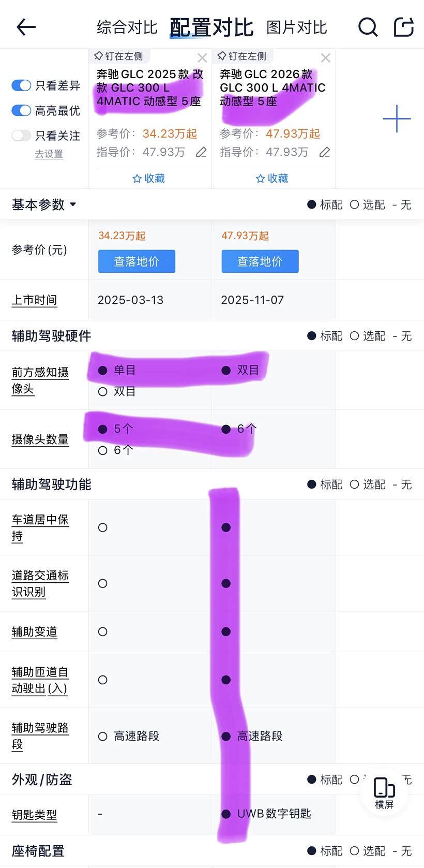Edit 指导价 pencil for GLC 2026款

324,152
